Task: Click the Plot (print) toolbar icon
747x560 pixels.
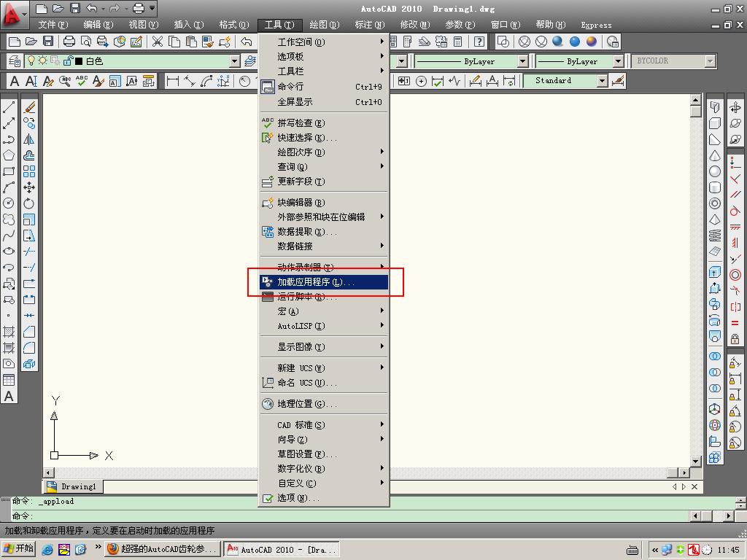Action: pyautogui.click(x=69, y=42)
